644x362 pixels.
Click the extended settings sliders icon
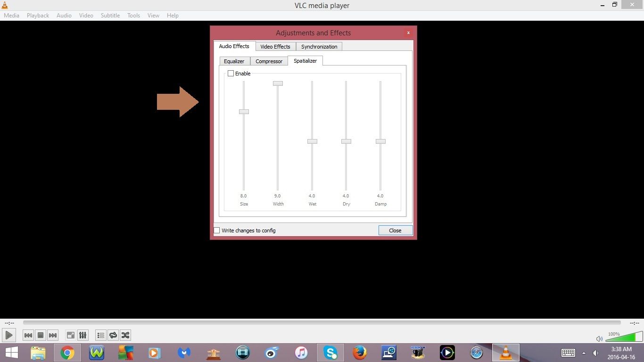click(x=83, y=335)
